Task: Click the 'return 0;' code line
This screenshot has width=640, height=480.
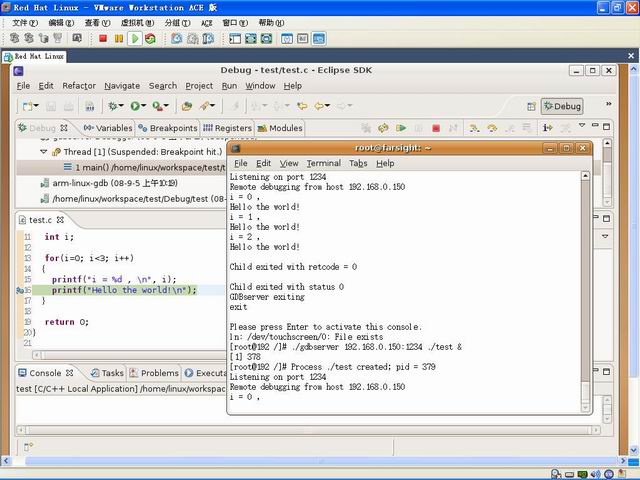Action: (67, 322)
